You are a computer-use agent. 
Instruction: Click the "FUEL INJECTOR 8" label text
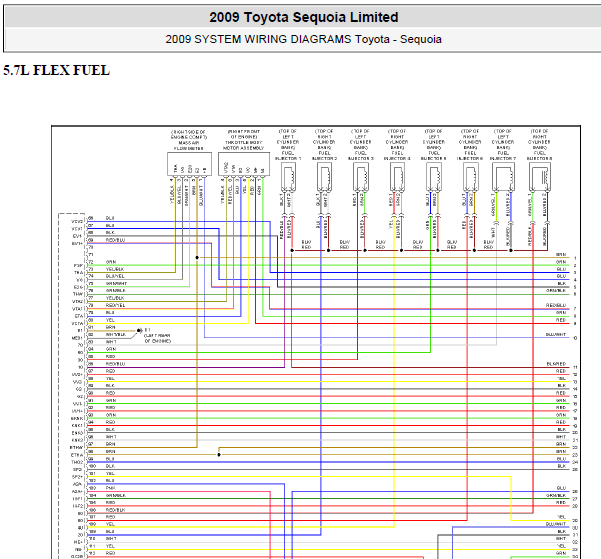pyautogui.click(x=540, y=156)
